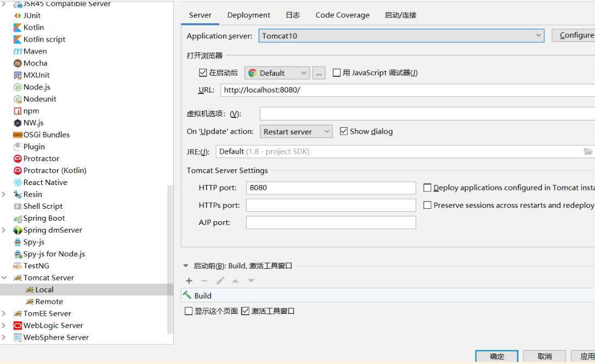Check the 显示这个页面 checkbox
The height and width of the screenshot is (364, 595).
(188, 311)
